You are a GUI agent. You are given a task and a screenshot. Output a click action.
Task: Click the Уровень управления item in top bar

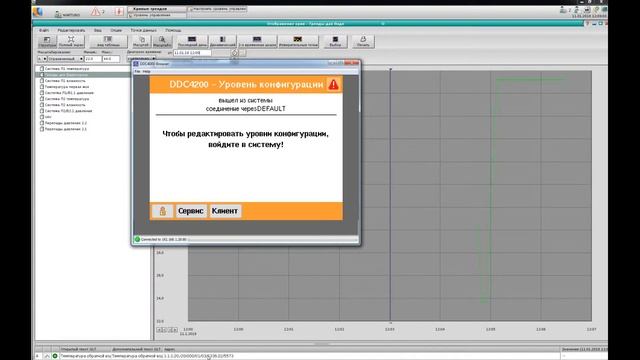157,15
